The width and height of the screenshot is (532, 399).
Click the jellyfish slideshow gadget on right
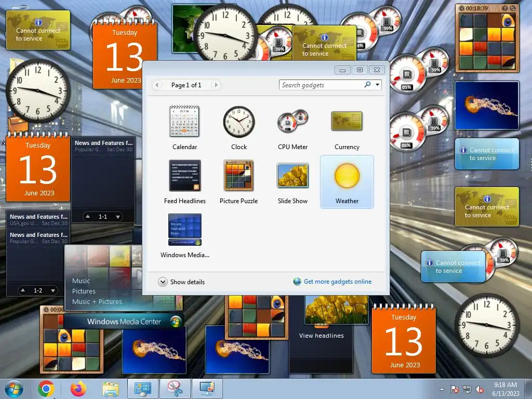(x=487, y=105)
